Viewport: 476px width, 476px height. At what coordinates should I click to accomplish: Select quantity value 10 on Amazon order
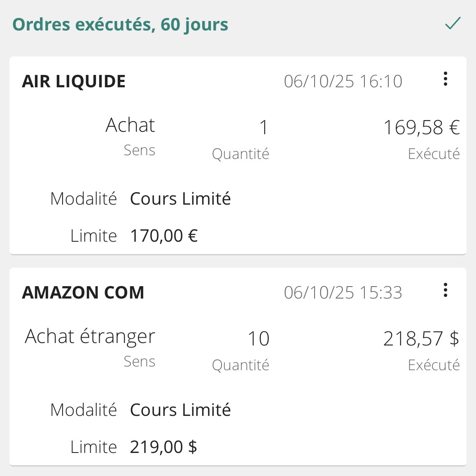[259, 338]
